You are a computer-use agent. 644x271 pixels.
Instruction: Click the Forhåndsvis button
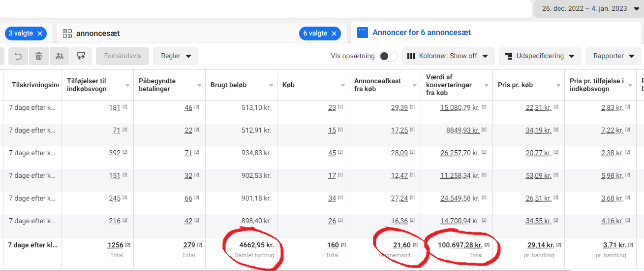pyautogui.click(x=123, y=56)
